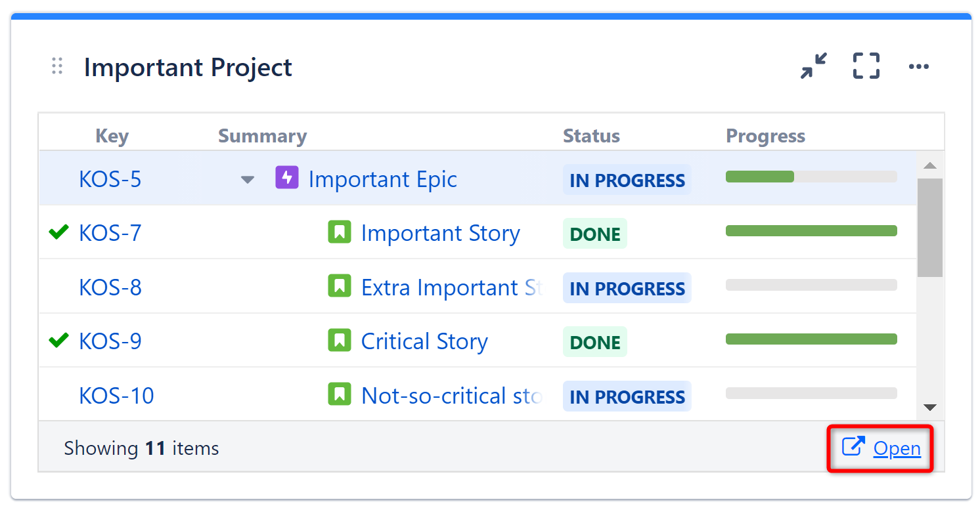Click the scroll up arrow
The width and height of the screenshot is (980, 508).
click(x=929, y=165)
